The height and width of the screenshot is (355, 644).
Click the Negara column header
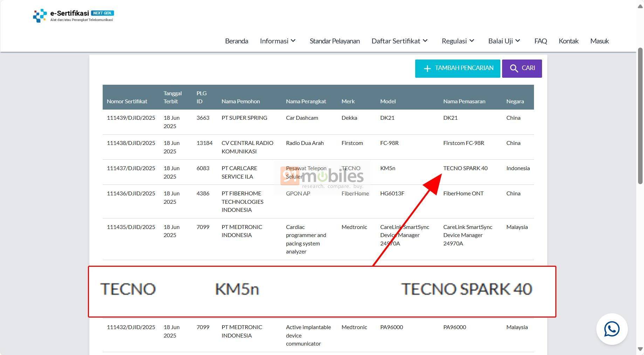[515, 101]
